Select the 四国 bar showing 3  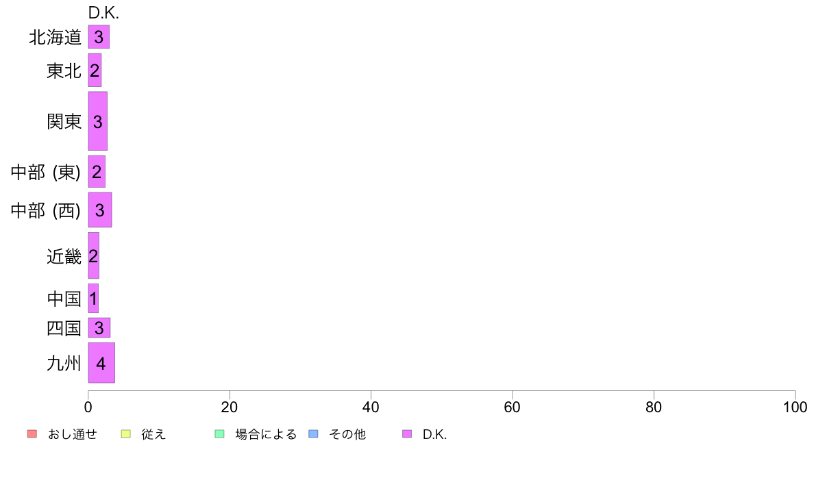(99, 327)
